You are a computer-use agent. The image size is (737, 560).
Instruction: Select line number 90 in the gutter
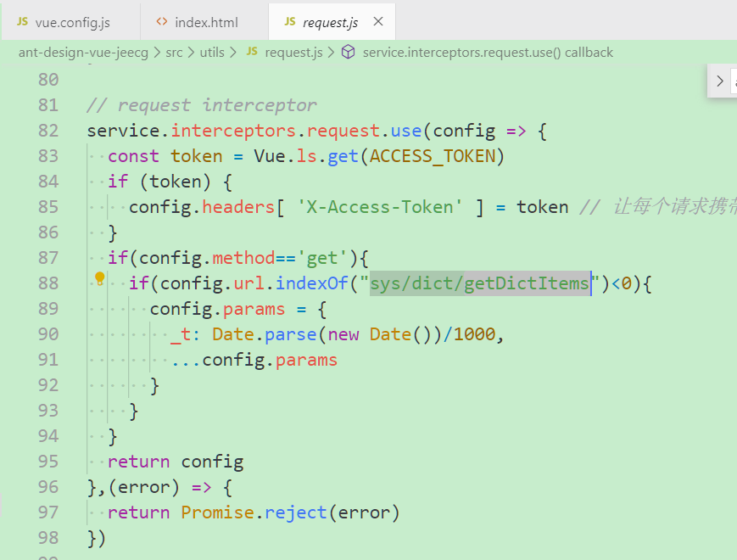pyautogui.click(x=48, y=333)
